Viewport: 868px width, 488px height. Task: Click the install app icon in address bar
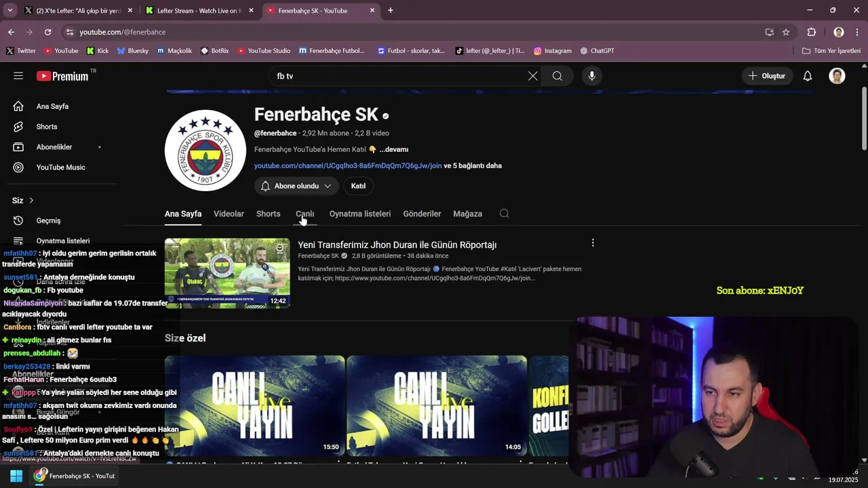click(x=770, y=32)
